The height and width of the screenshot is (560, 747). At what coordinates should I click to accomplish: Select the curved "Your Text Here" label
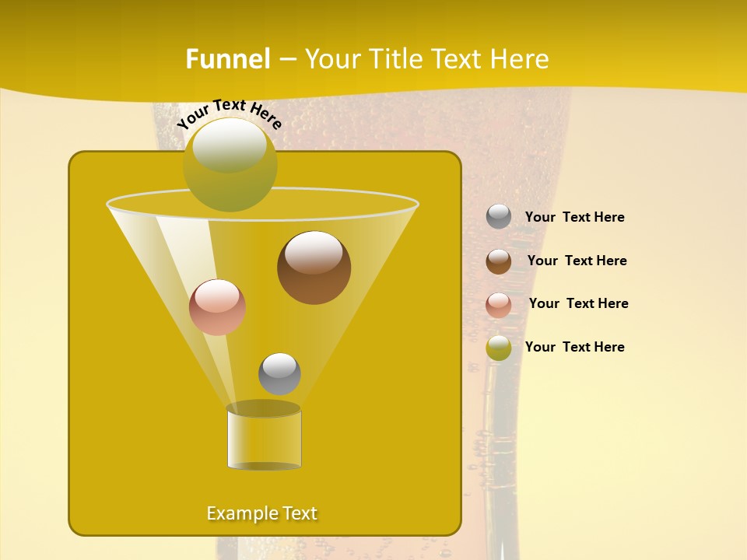229,112
